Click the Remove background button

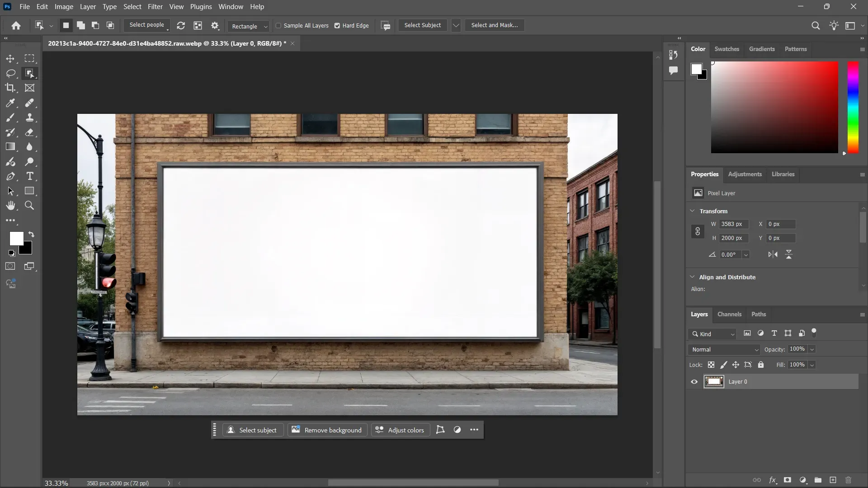click(327, 430)
